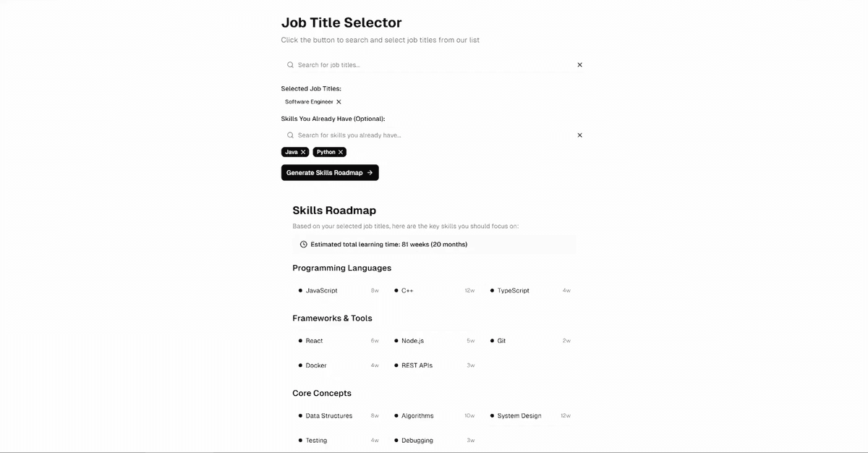Click the magnifying glass in job title search
The height and width of the screenshot is (453, 868).
point(290,64)
